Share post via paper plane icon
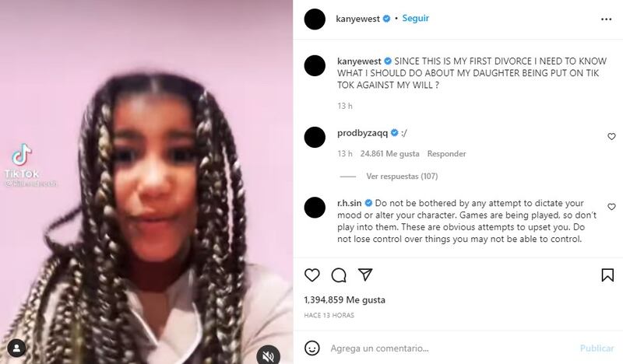 [x=365, y=275]
